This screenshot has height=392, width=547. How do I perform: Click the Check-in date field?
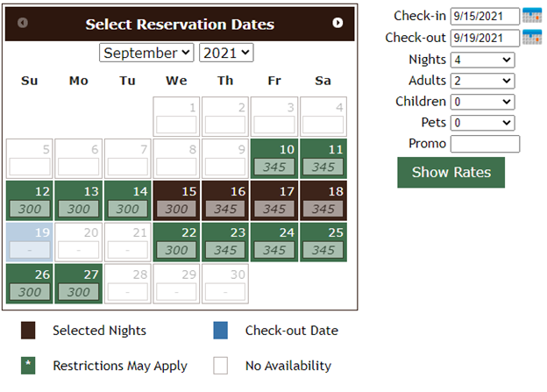pos(484,16)
